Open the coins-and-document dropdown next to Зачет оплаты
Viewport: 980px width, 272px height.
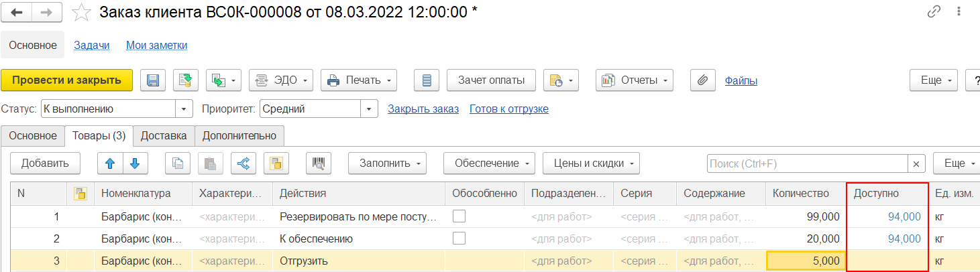pos(560,80)
